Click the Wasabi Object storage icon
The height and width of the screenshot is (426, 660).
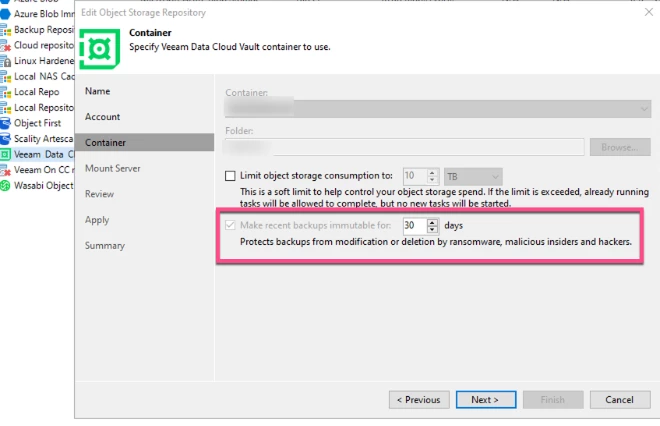pyautogui.click(x=5, y=186)
